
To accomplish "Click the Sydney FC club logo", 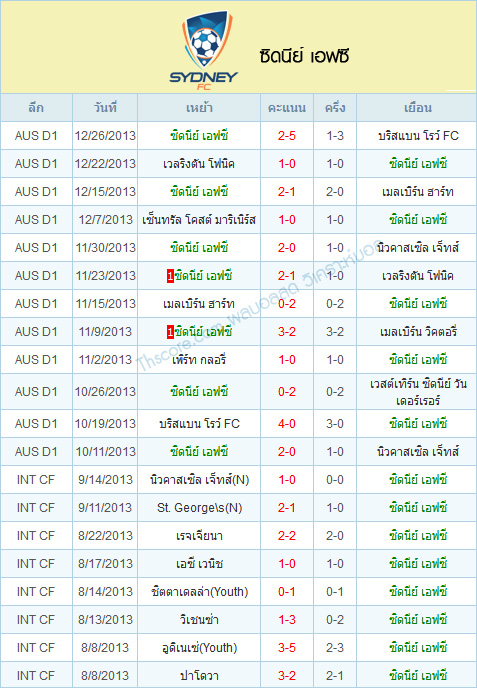I will [x=204, y=50].
